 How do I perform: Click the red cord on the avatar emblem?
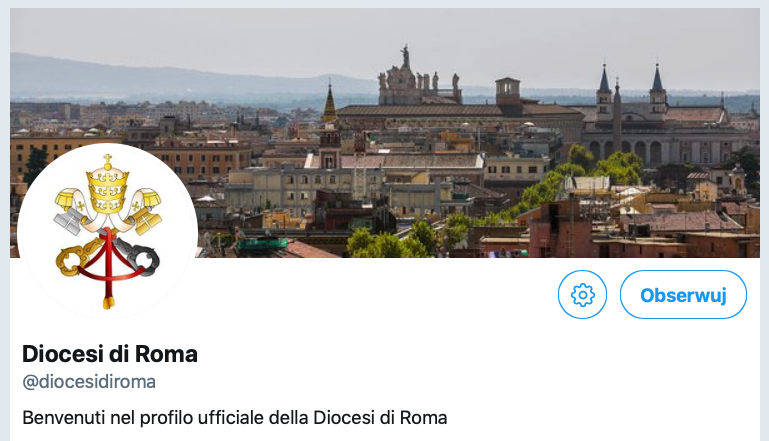coord(108,270)
